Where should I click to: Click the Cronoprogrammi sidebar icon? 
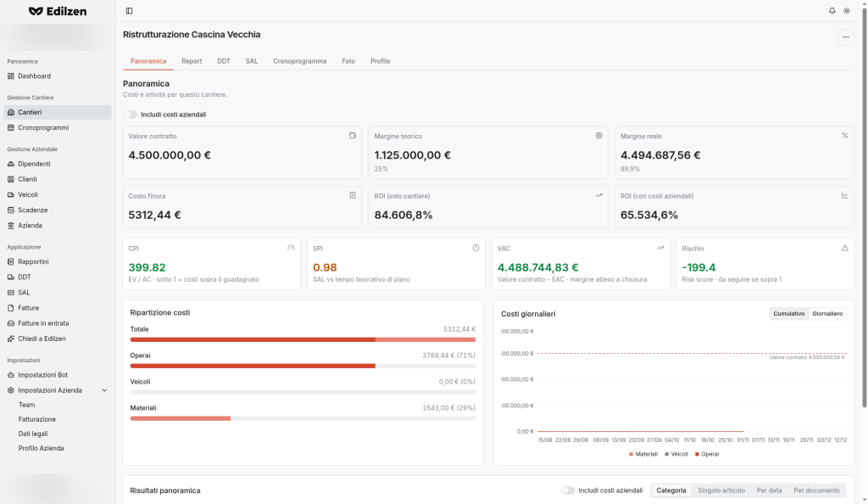pos(11,127)
